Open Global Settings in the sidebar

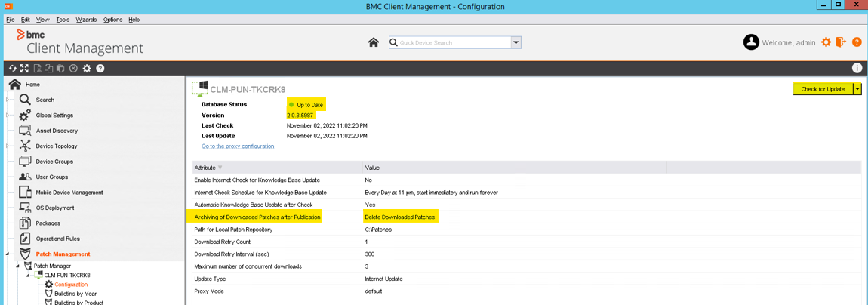pyautogui.click(x=54, y=116)
